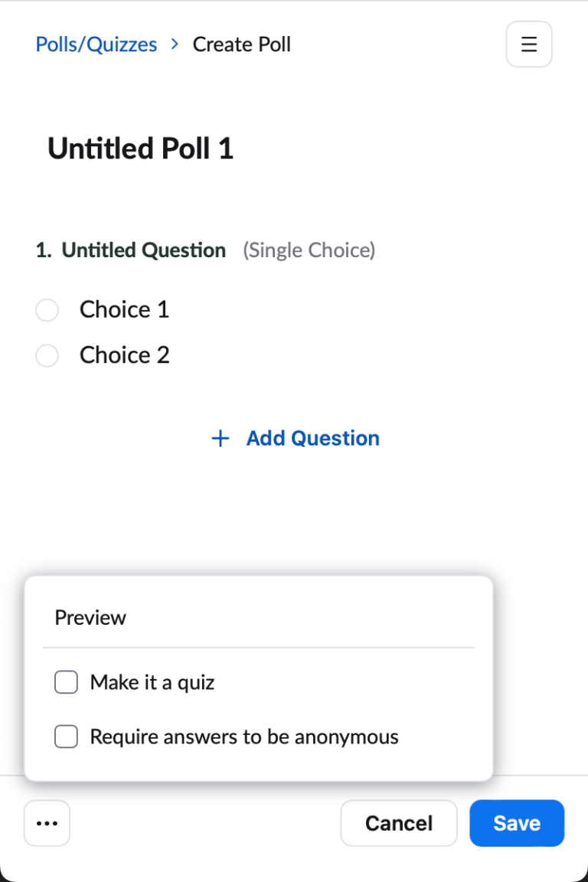Click Polls/Quizzes breadcrumb link
588x882 pixels.
click(96, 44)
